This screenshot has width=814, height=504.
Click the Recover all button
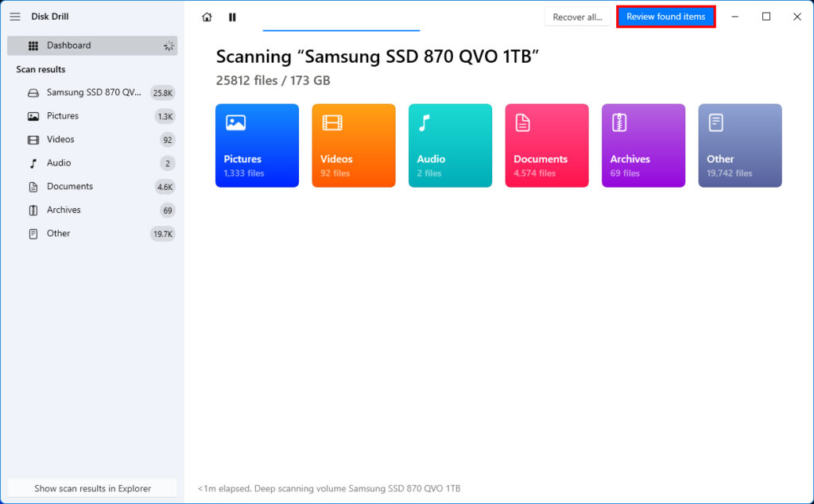tap(577, 17)
